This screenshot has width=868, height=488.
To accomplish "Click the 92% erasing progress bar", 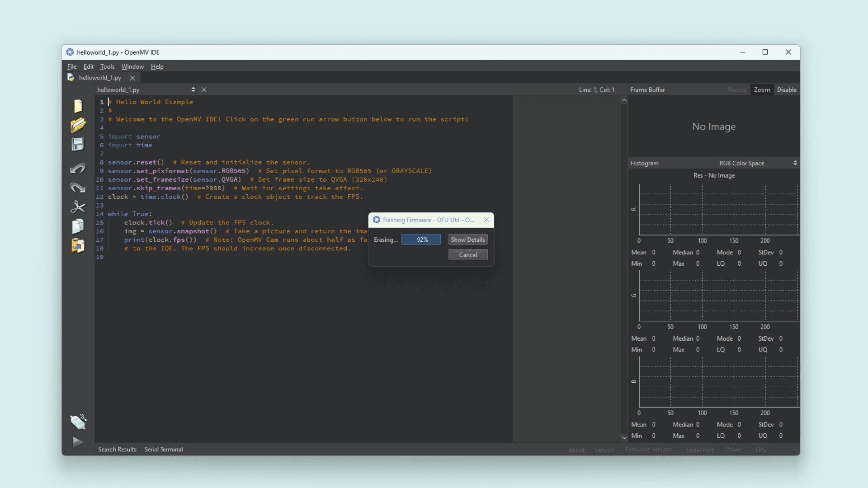I will click(421, 239).
